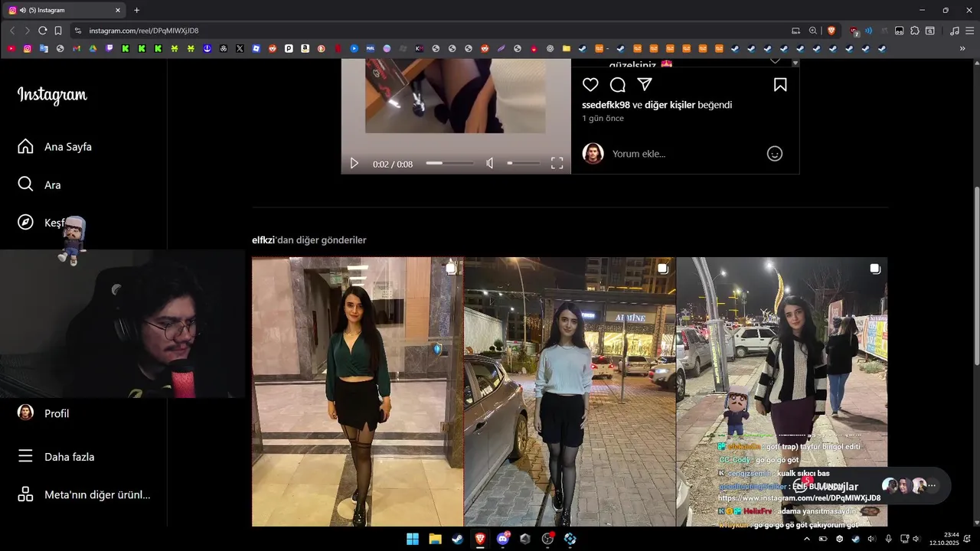Reload the page
The height and width of the screenshot is (551, 980).
pos(43,31)
